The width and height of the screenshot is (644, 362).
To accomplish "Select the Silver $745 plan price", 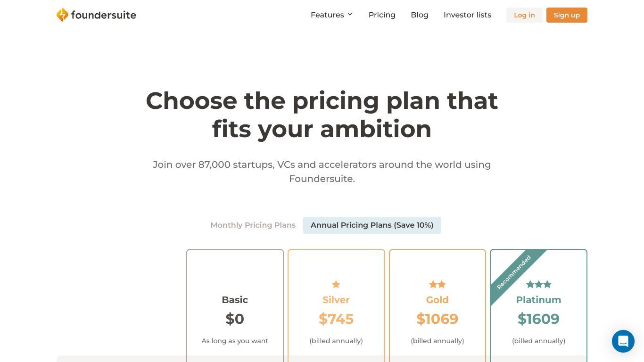I will [336, 319].
